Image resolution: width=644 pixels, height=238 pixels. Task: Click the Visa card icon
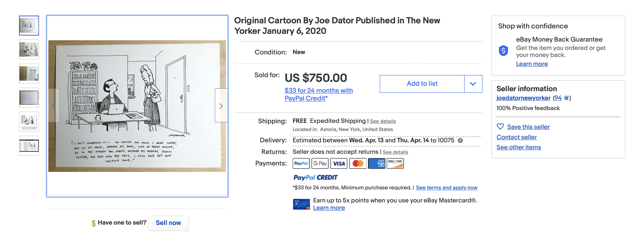[339, 163]
